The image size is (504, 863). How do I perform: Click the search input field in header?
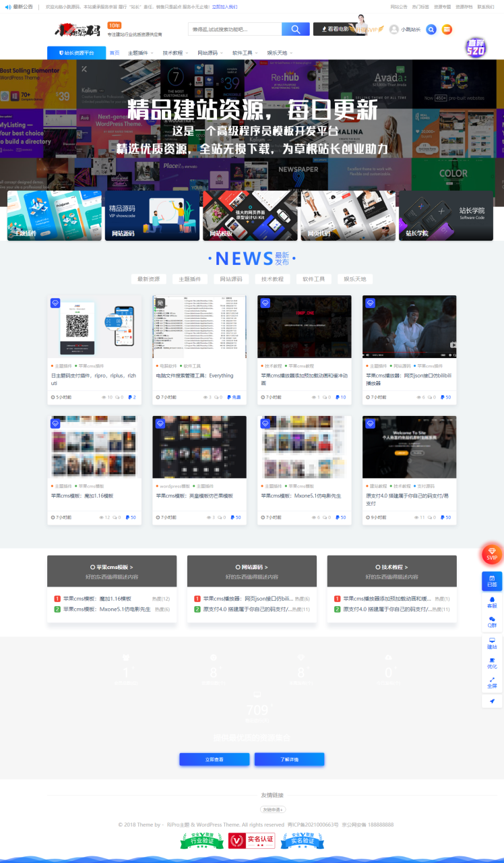point(234,30)
